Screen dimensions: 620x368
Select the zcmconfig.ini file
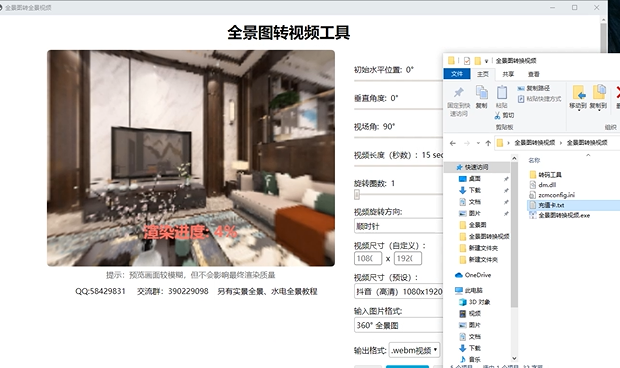click(x=556, y=194)
